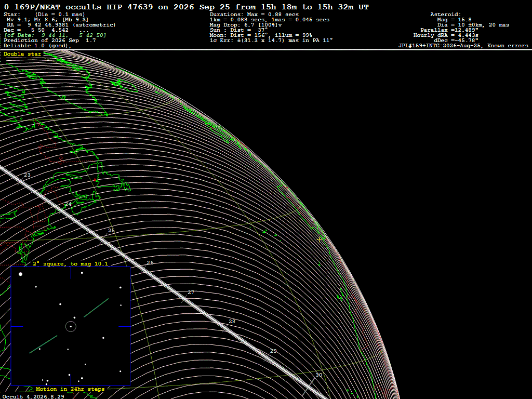Click the path time marker labeled 25
Screen dimensions: 532x399
(111, 230)
